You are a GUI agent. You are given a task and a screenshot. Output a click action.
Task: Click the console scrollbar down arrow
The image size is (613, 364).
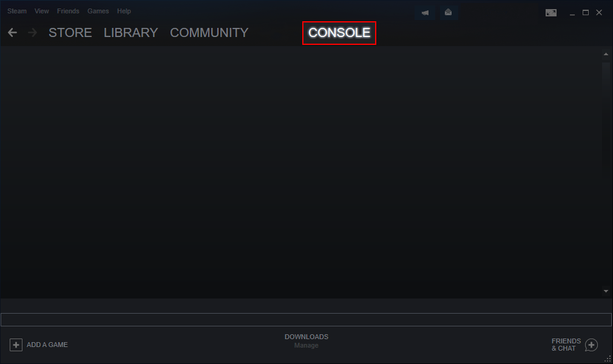click(x=606, y=291)
